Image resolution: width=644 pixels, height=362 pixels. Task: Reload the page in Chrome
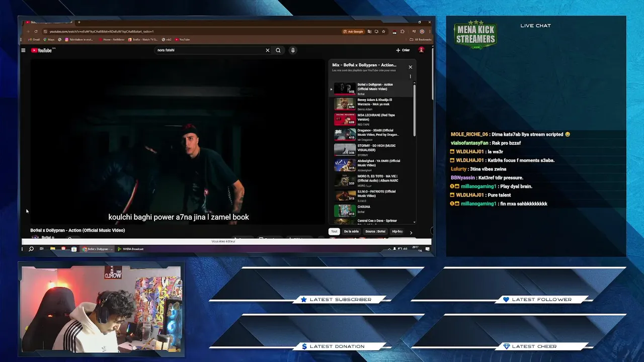[x=36, y=31]
